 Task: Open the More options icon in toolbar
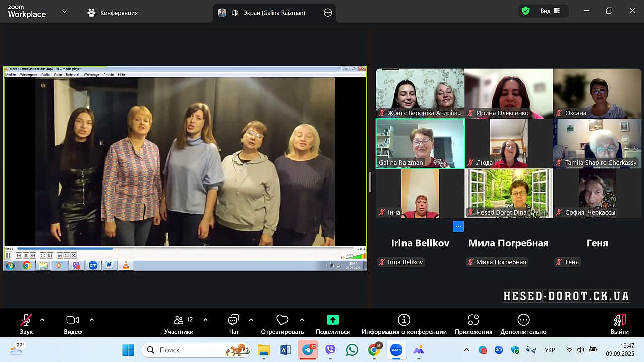[x=523, y=320]
